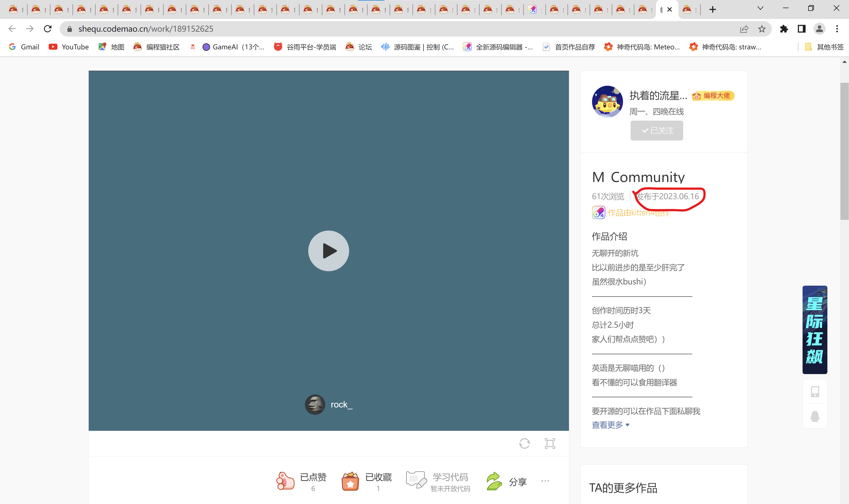Open the 作品由kitten4创作 link
Screen dimensions: 849x504
click(x=638, y=213)
